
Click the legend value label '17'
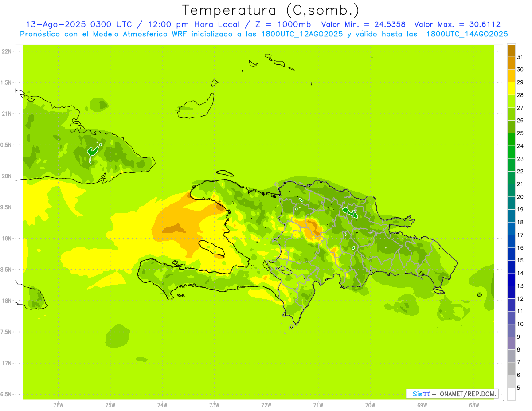click(520, 235)
